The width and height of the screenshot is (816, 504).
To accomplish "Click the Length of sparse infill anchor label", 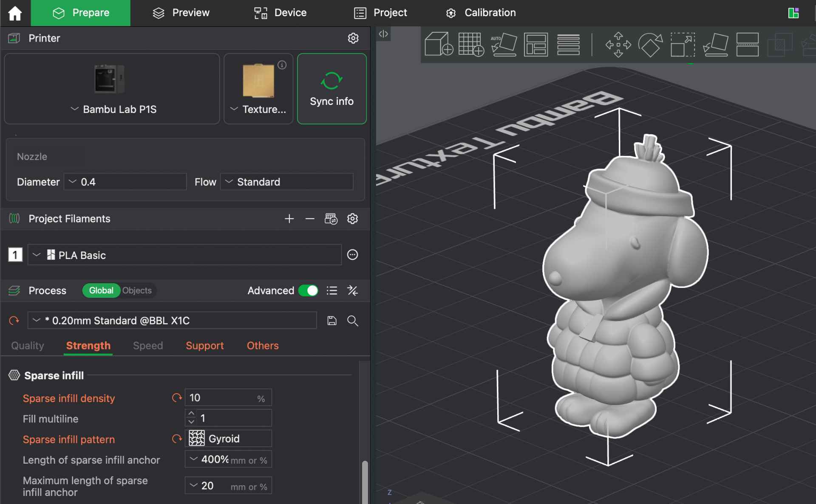I will [91, 460].
